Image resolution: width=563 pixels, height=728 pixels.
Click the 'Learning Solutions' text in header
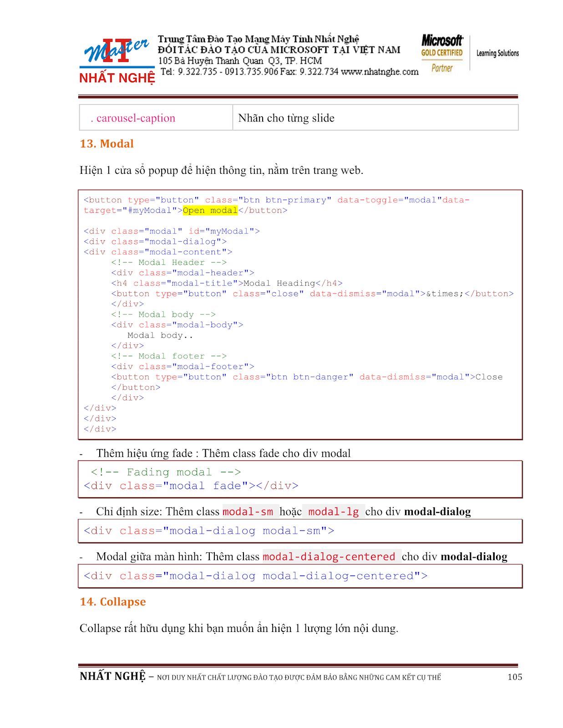pyautogui.click(x=497, y=53)
